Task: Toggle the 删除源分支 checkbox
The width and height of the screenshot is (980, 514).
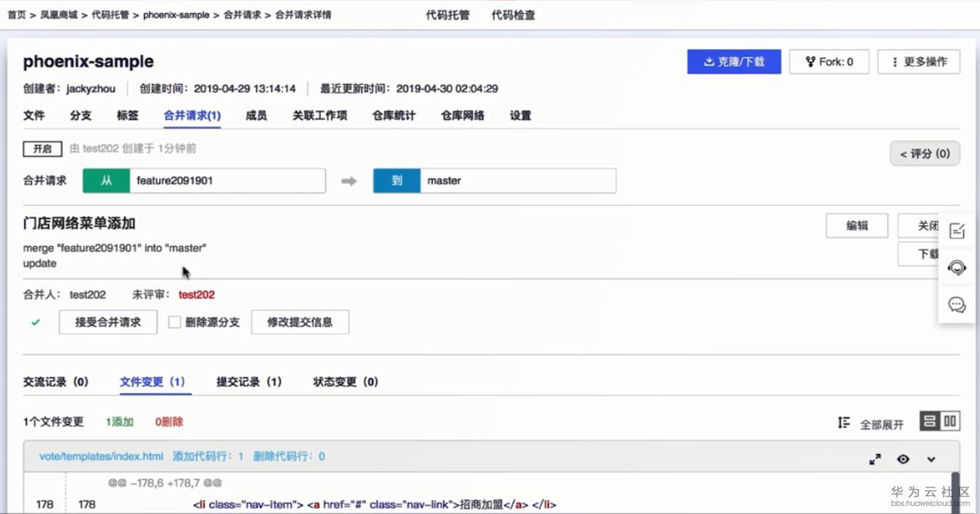Action: 175,322
